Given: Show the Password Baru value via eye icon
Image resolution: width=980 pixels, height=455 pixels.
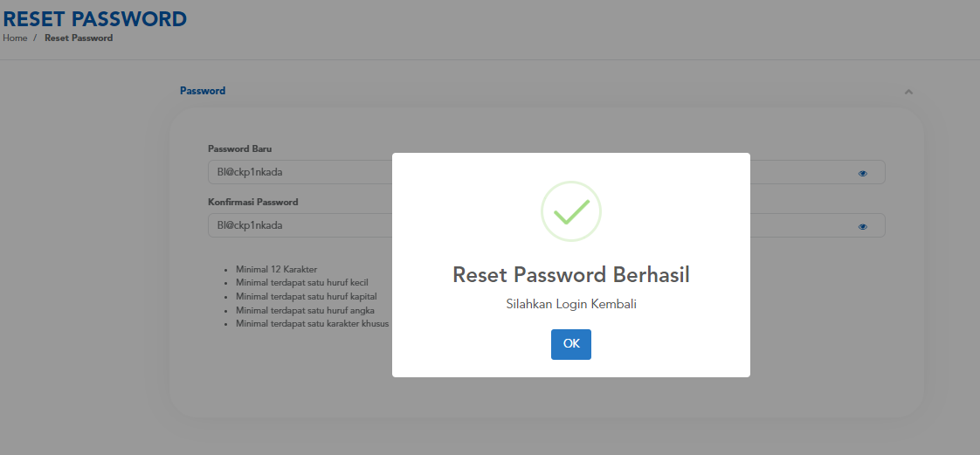Looking at the screenshot, I should click(862, 173).
